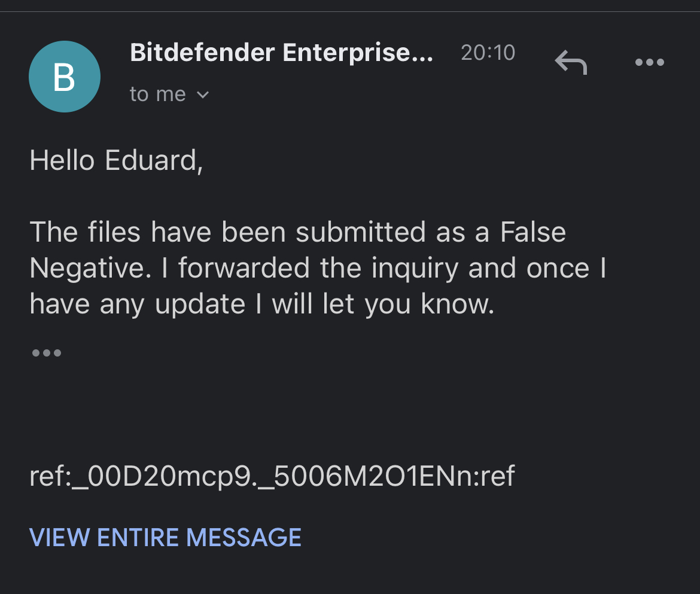Click the truncated "Enterprise…" in sender name
This screenshot has width=700, height=594.
[x=358, y=53]
